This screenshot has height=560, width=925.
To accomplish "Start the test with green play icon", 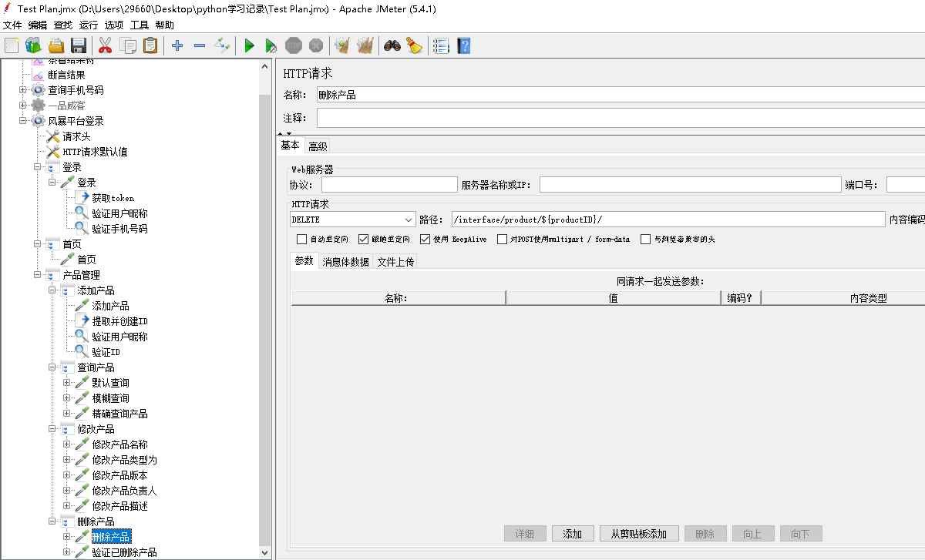I will [x=249, y=45].
